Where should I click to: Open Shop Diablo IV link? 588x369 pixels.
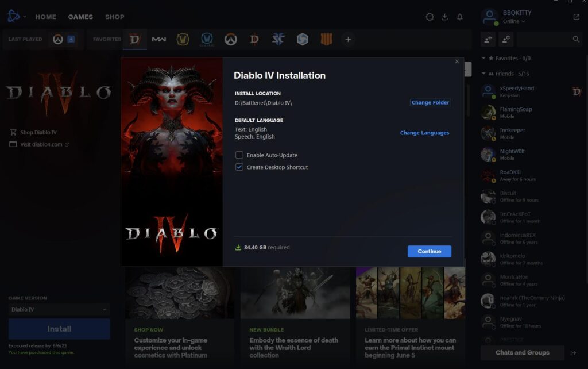33,132
